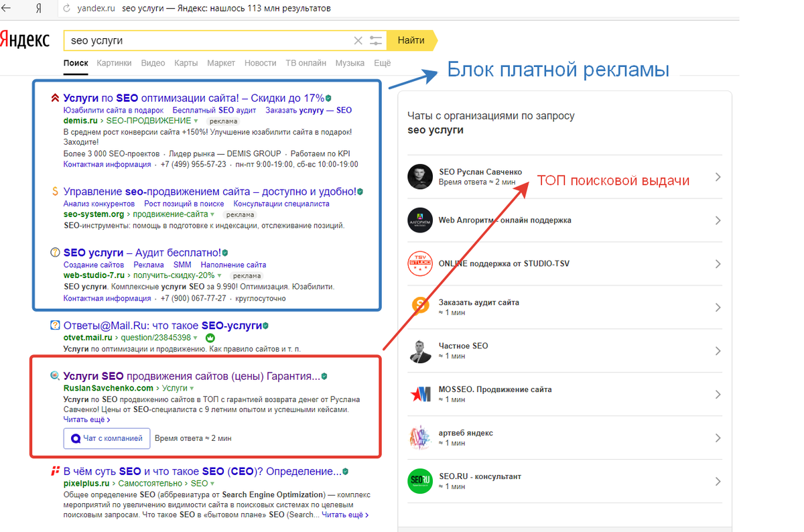This screenshot has height=532, width=804.
Task: Open the Ещё menu in search categories
Action: point(381,62)
